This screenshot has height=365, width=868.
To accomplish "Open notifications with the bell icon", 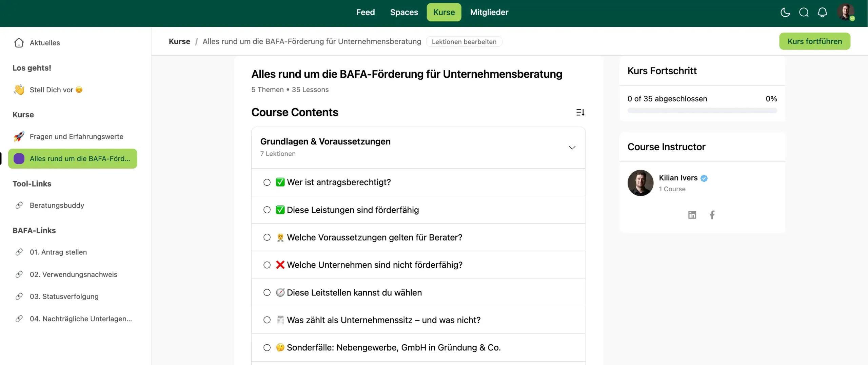I will coord(822,13).
